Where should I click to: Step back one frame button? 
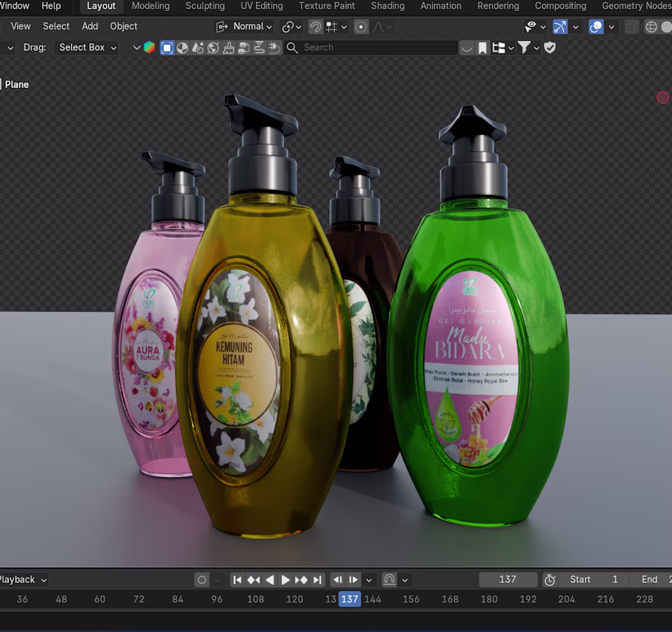coord(338,580)
